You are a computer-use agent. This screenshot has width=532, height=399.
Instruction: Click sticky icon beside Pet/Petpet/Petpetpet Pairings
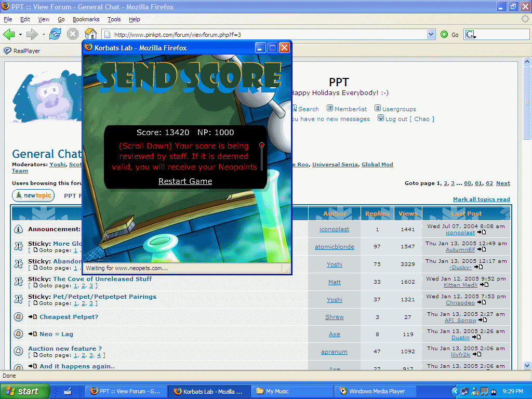tap(18, 299)
